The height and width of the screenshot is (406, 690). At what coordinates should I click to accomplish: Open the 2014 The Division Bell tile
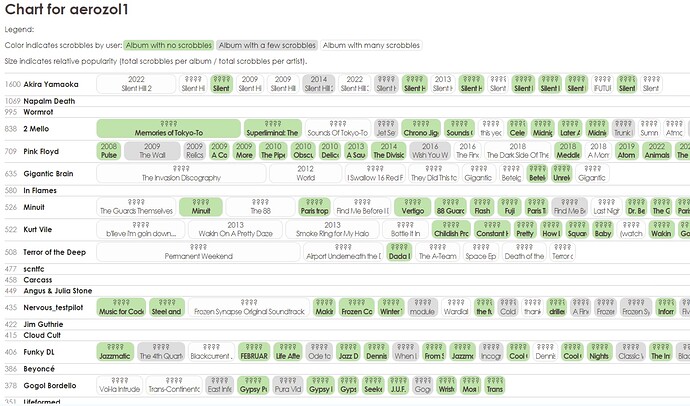[x=389, y=151]
